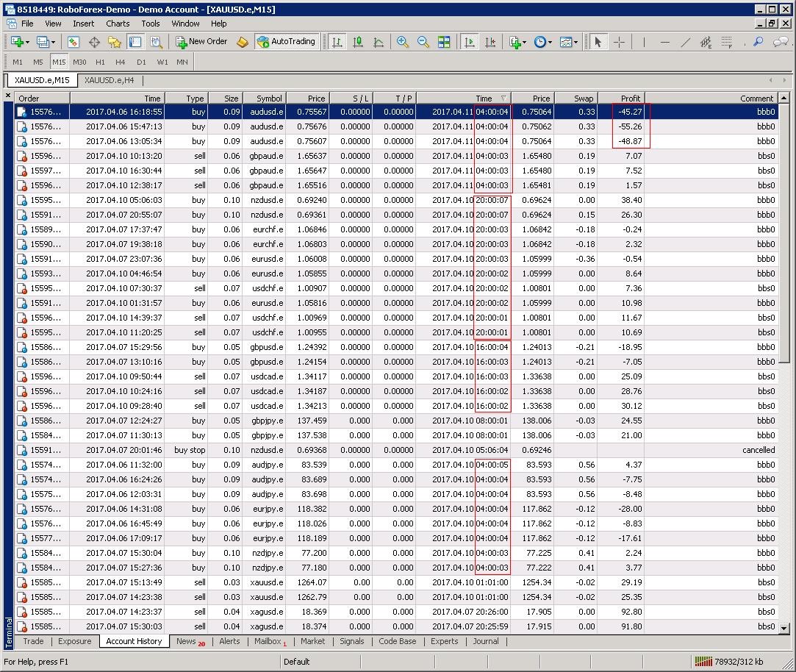Open the Market Watch window icon
The width and height of the screenshot is (796, 672).
pos(73,42)
